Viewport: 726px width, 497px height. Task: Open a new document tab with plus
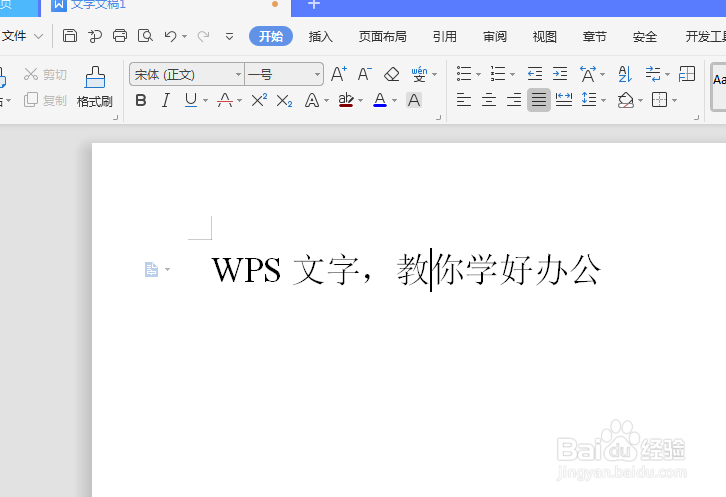pos(314,5)
